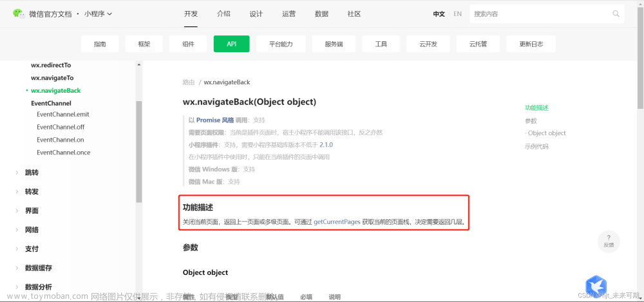
Task: Expand the 数据分析 sidebar section
Action: pyautogui.click(x=39, y=287)
